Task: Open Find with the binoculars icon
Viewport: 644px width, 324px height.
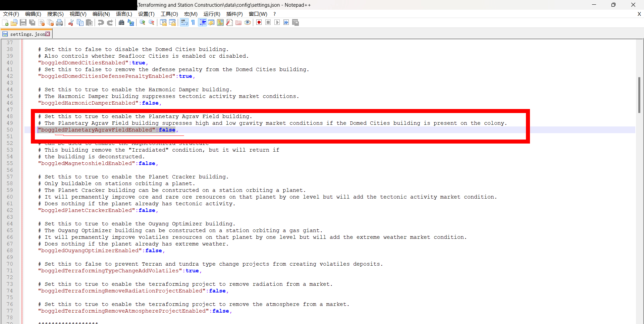Action: tap(121, 22)
